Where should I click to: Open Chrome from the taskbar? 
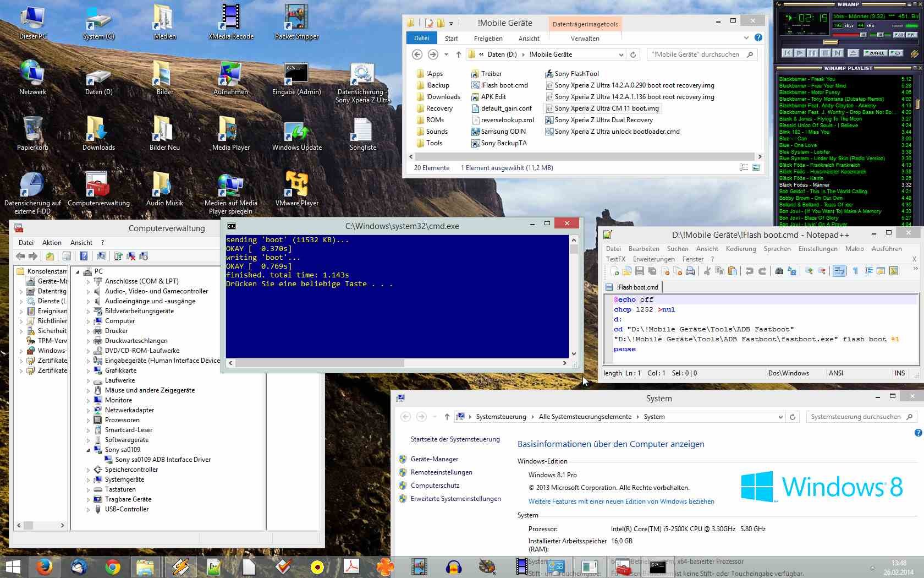click(x=112, y=566)
